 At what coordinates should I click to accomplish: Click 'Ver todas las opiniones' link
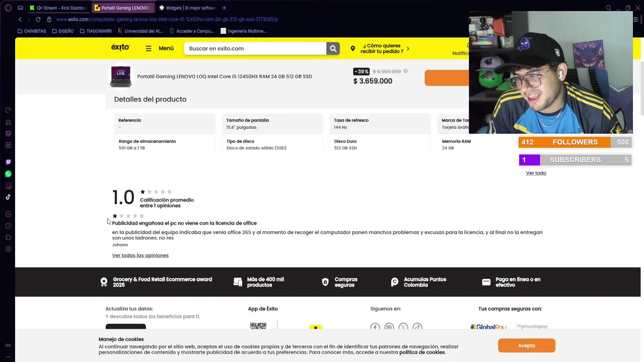click(x=140, y=255)
